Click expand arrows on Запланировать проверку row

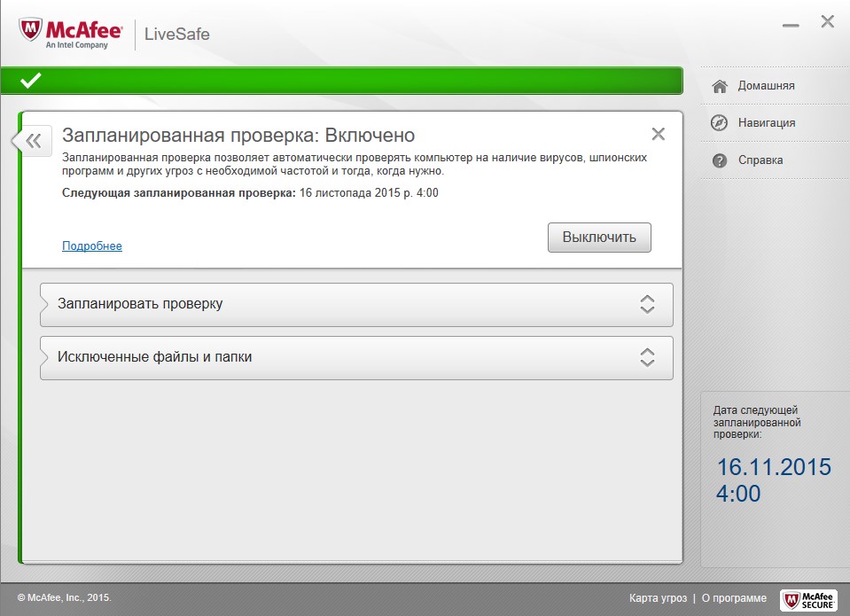click(x=647, y=305)
